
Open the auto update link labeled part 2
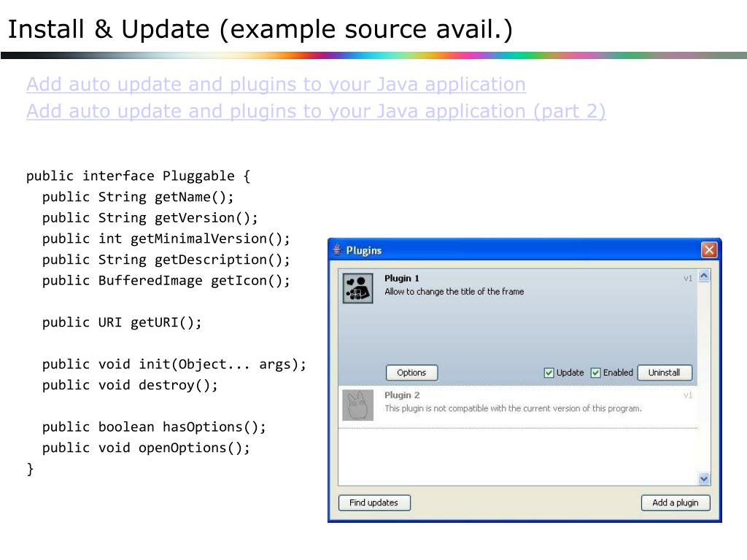coord(317,112)
